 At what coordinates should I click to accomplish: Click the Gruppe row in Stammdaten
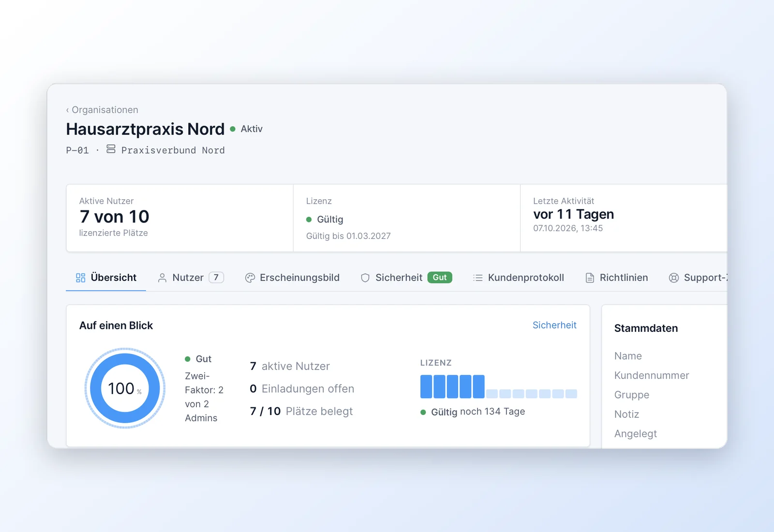tap(632, 395)
